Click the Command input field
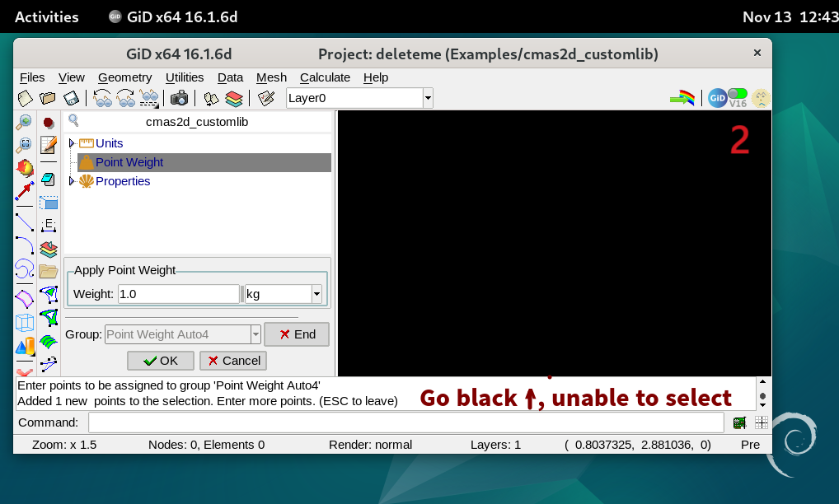 coord(406,422)
